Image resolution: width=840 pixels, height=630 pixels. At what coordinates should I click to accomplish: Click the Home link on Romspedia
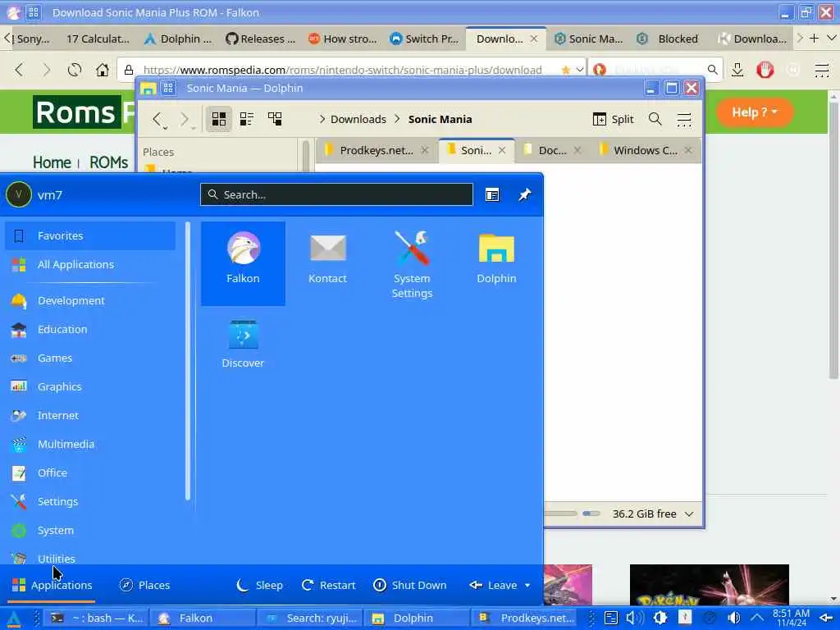(52, 162)
